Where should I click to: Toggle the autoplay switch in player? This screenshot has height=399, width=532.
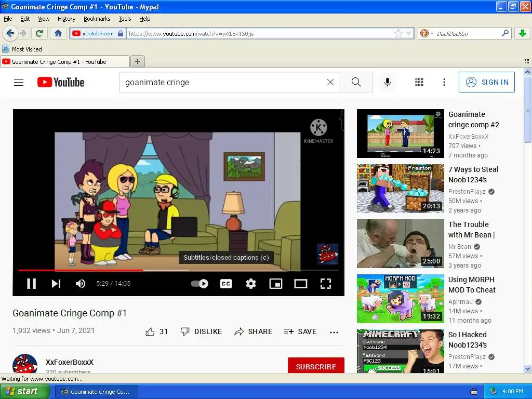click(x=199, y=284)
